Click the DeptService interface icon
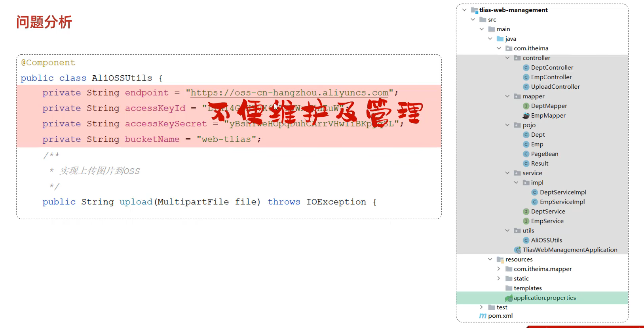Screen dimensions: 644x328 click(526, 212)
